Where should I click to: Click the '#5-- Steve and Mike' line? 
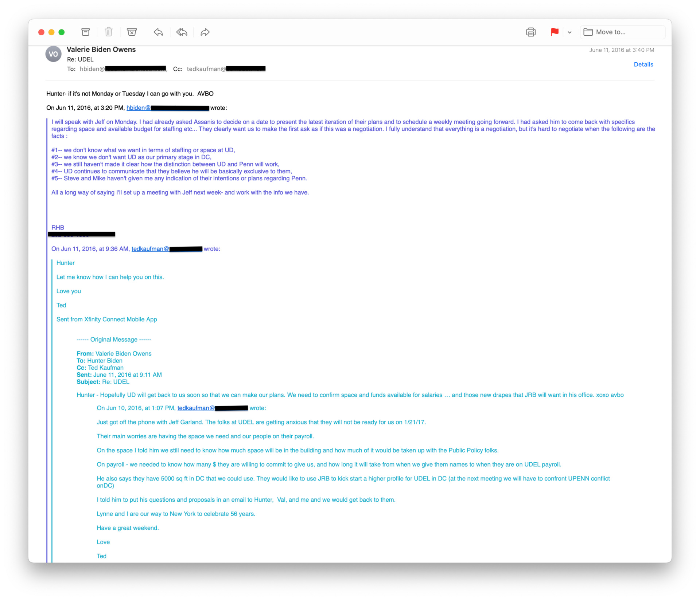tap(179, 178)
